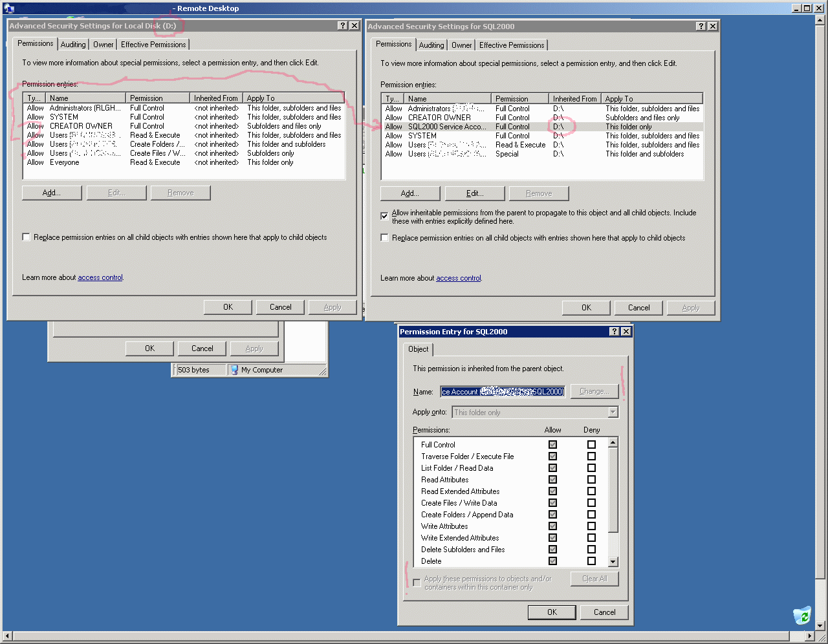The height and width of the screenshot is (644, 828).
Task: Check Deny box for Full Control
Action: [591, 445]
